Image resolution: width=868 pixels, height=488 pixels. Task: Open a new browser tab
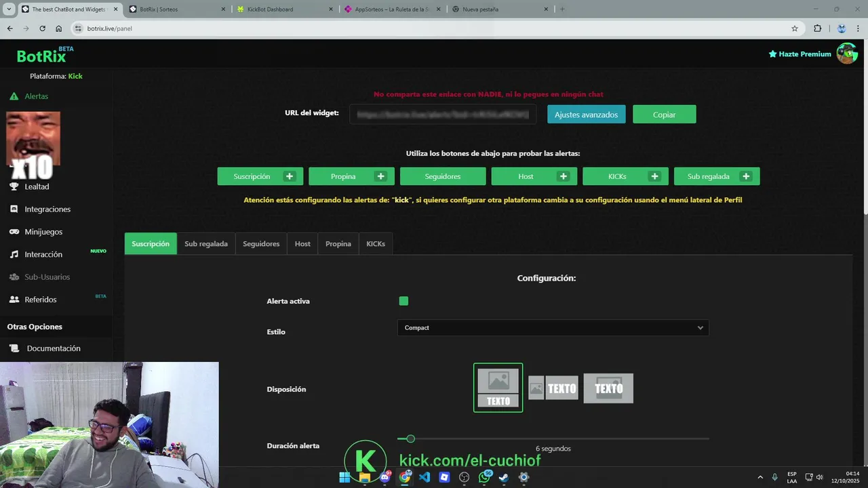tap(562, 9)
